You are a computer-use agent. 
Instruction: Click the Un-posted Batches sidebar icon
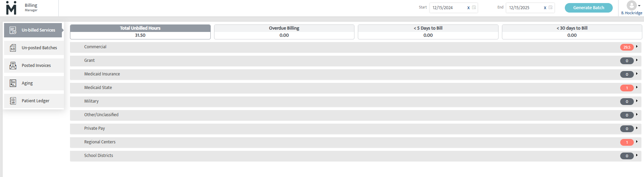[x=13, y=48]
